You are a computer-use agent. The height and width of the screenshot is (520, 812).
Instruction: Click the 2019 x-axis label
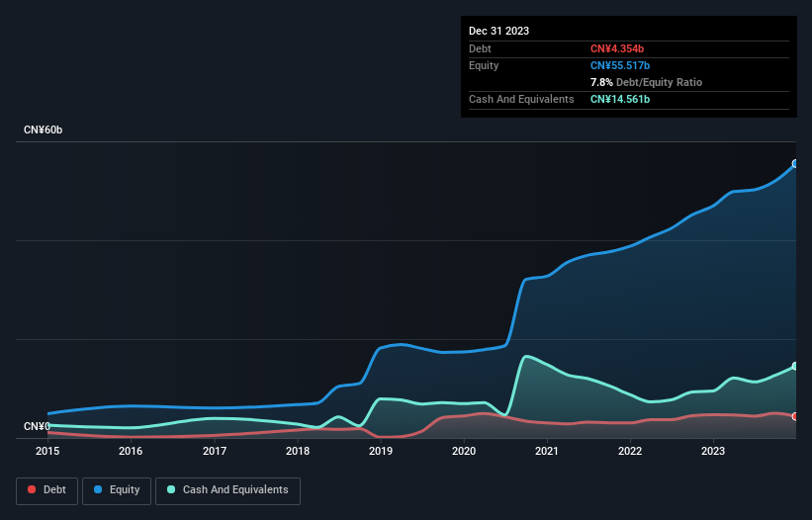click(x=381, y=451)
